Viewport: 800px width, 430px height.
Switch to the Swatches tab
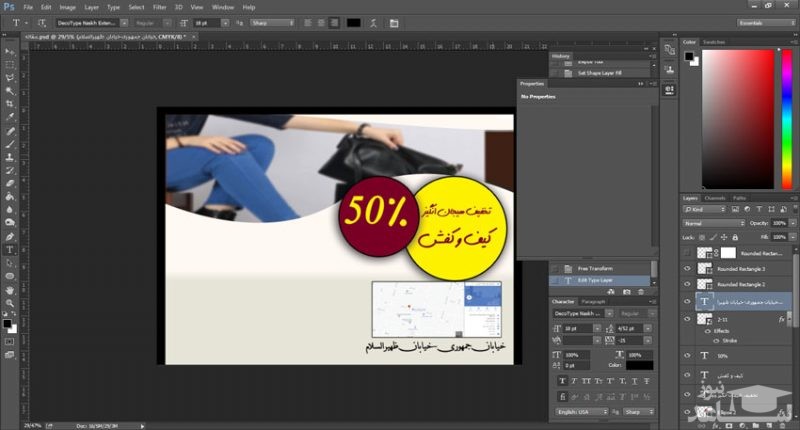(x=714, y=42)
